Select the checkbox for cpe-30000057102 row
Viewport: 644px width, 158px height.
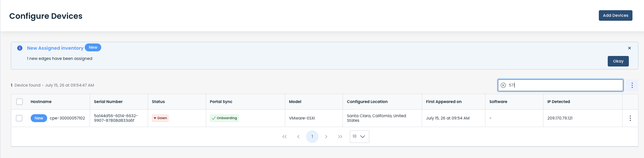[19, 118]
